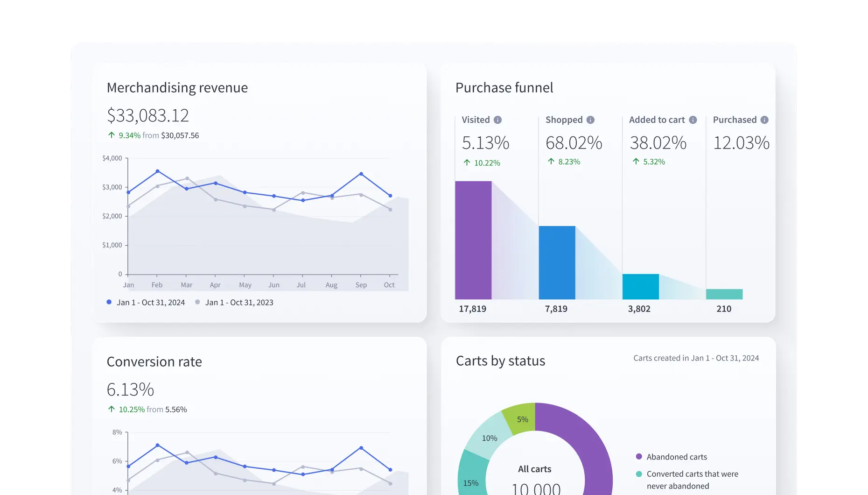Click the Converted carts never abandoned legend text

click(693, 480)
